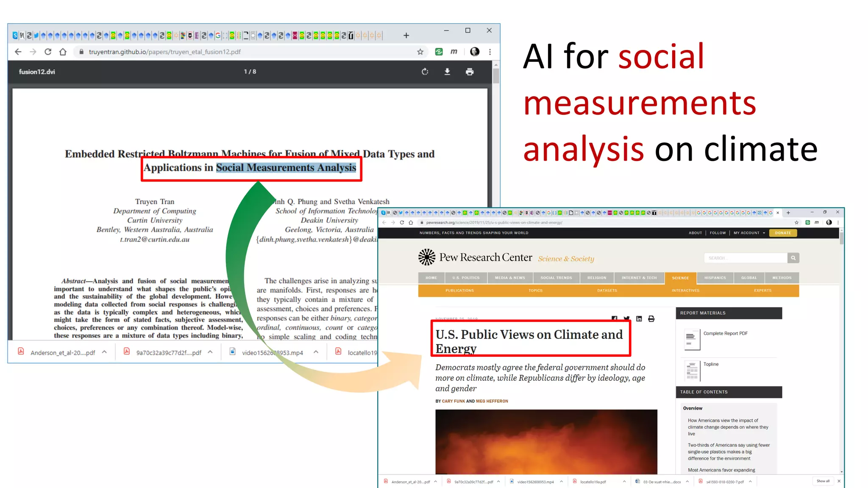Open Chrome menu in the Pew browser window

coord(838,222)
